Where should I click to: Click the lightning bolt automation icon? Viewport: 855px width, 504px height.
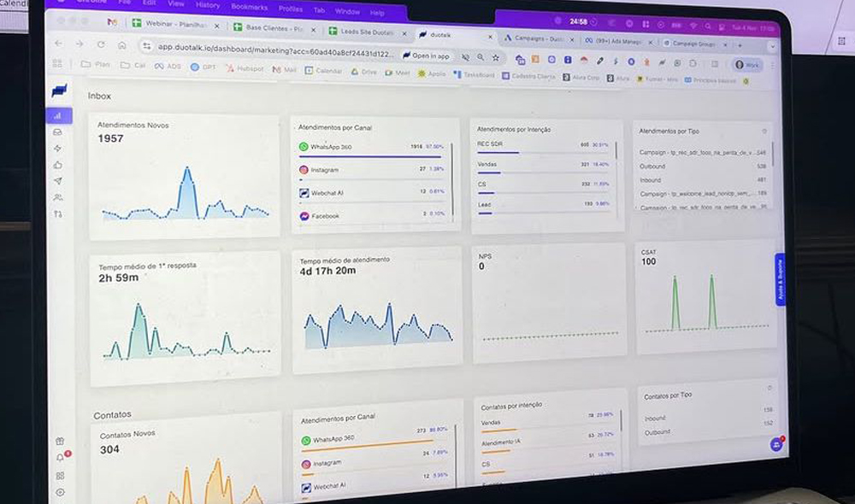pyautogui.click(x=58, y=149)
